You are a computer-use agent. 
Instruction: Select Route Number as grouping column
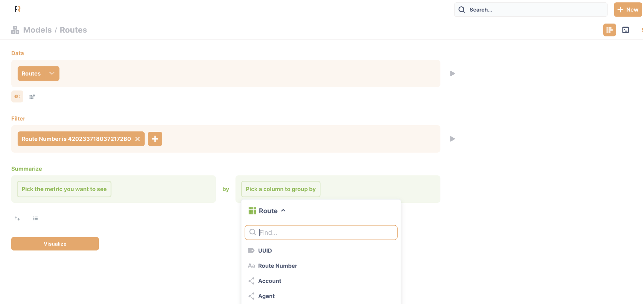click(277, 266)
